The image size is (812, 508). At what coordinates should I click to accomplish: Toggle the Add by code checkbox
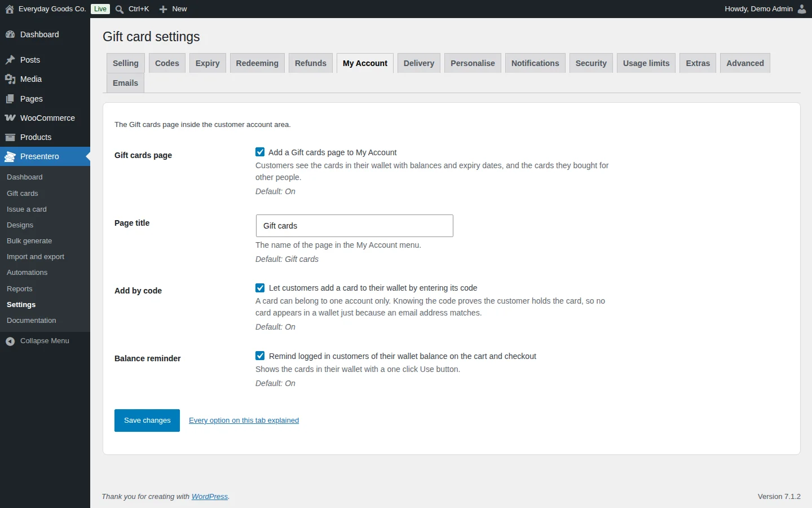(x=260, y=288)
